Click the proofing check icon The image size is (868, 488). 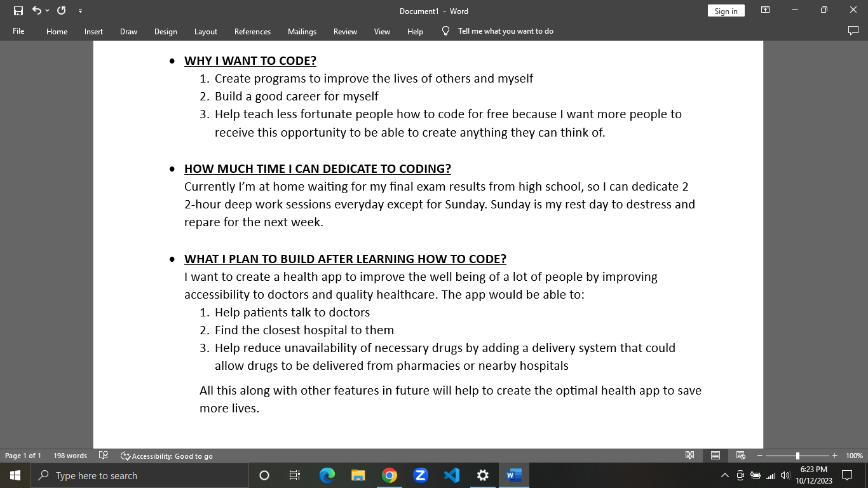[104, 456]
